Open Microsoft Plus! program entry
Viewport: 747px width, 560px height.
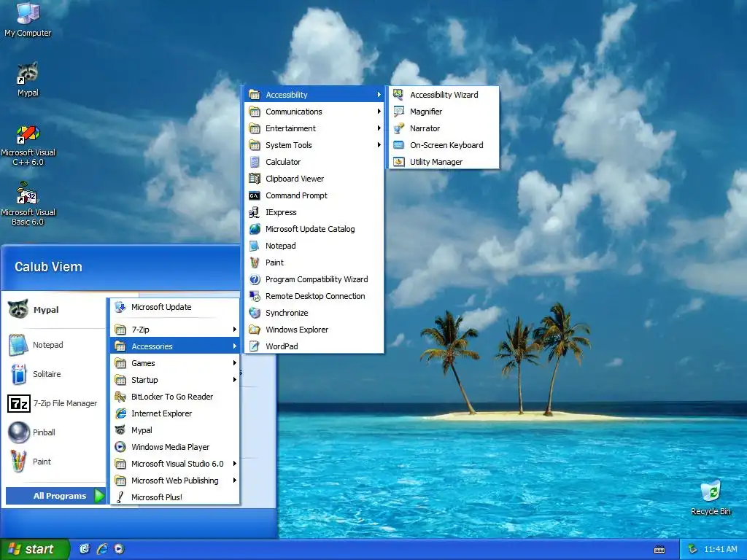click(x=175, y=497)
